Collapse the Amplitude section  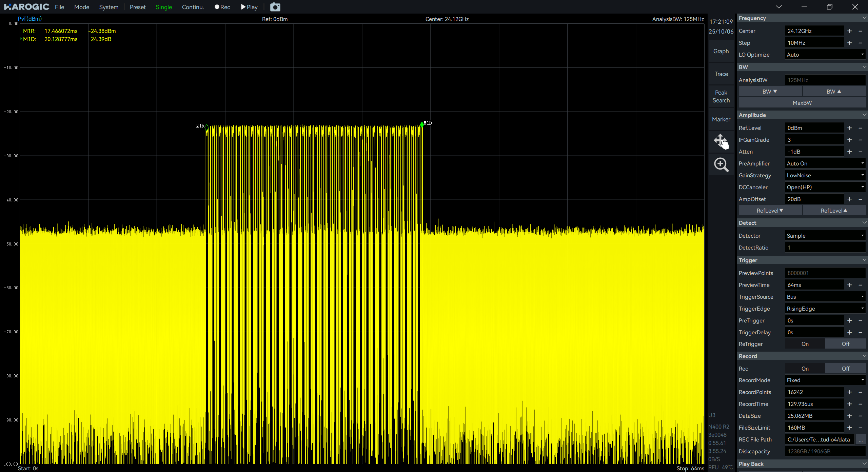864,115
